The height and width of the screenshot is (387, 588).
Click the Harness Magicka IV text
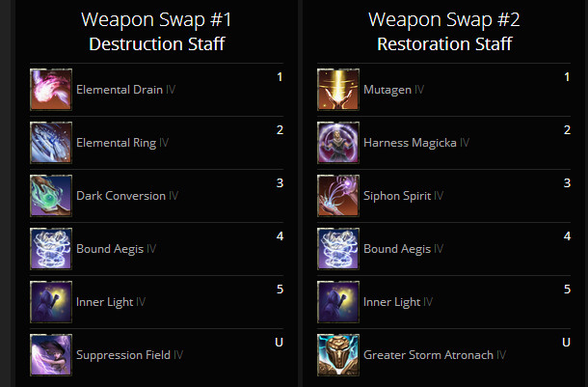pyautogui.click(x=416, y=143)
